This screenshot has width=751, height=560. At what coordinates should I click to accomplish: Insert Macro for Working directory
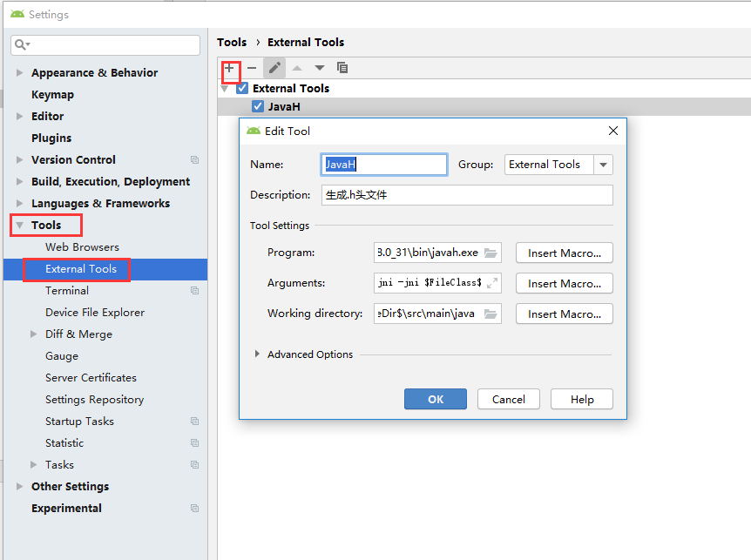pyautogui.click(x=565, y=314)
